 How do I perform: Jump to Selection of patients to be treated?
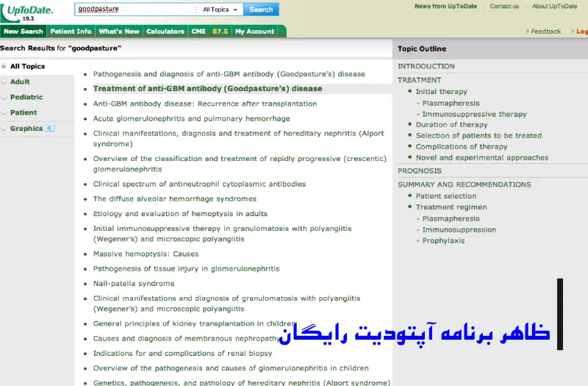click(478, 135)
